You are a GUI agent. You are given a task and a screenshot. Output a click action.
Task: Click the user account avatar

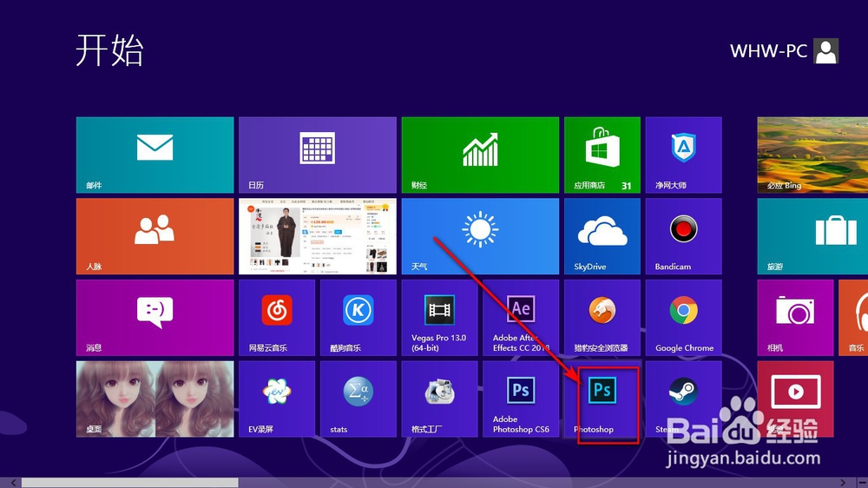[x=826, y=51]
